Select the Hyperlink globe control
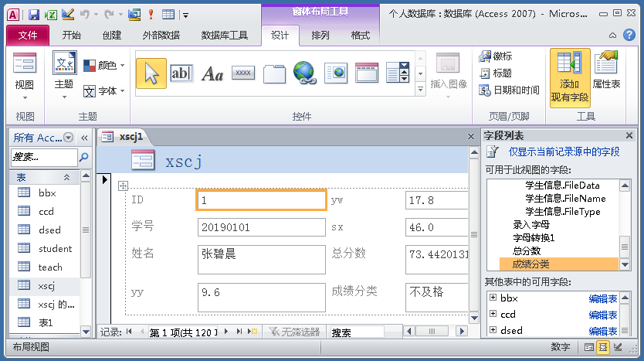 click(x=305, y=73)
